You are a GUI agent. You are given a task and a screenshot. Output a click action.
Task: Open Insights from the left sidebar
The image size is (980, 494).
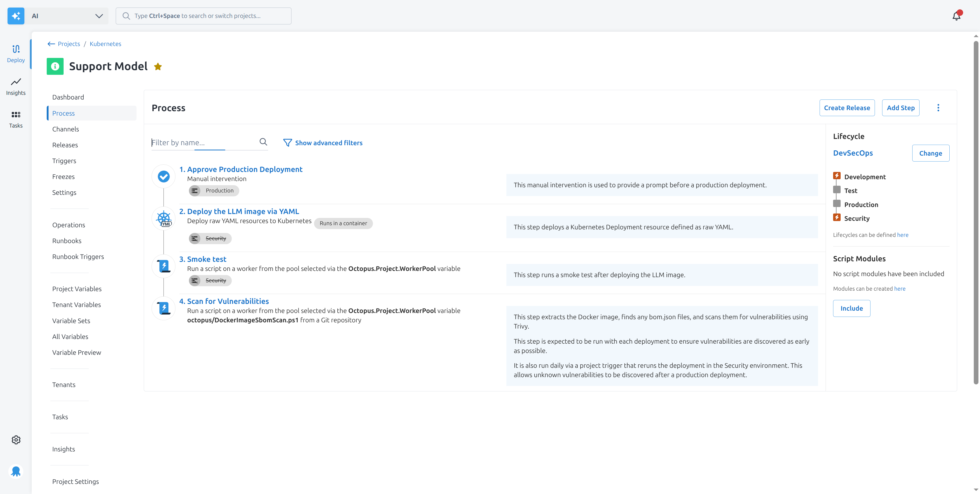16,86
